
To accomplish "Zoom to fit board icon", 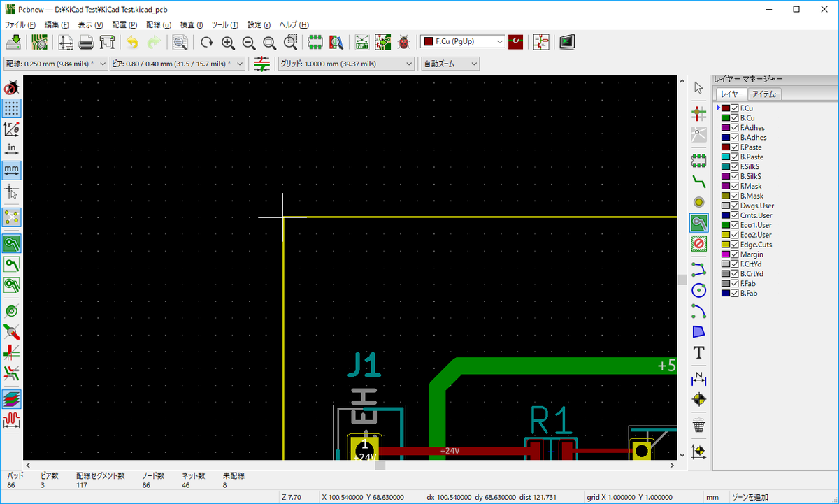I will (x=270, y=42).
